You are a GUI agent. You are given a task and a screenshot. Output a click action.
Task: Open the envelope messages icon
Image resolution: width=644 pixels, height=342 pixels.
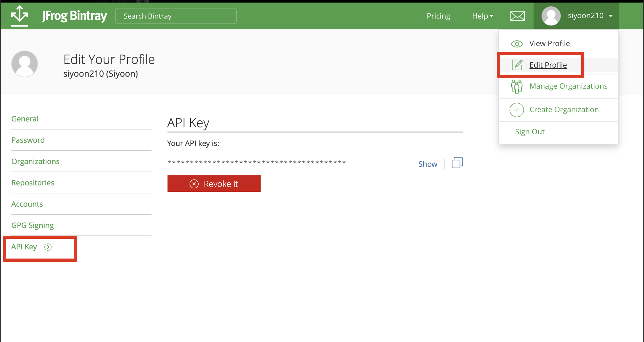517,16
